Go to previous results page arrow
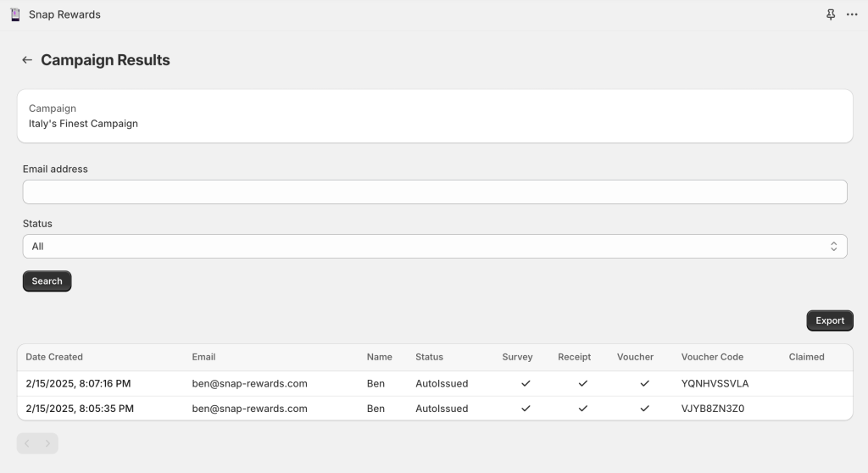This screenshot has width=868, height=473. tap(27, 443)
